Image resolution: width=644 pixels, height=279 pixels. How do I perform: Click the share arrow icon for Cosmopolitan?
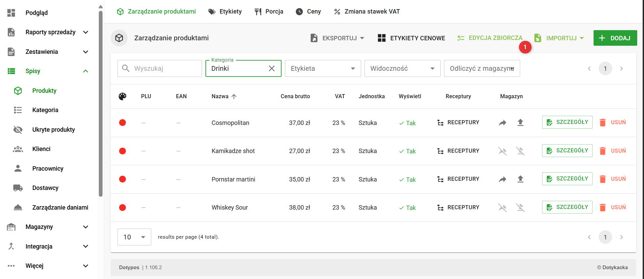(x=503, y=123)
